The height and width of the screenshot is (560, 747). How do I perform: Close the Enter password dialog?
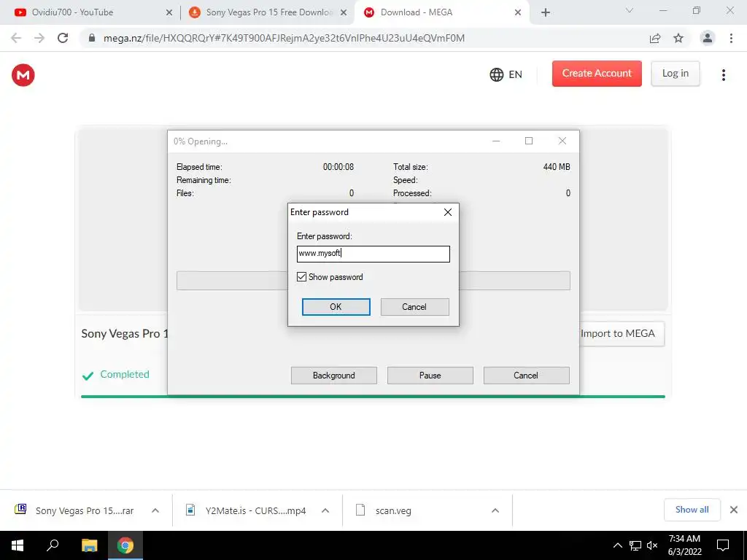448,212
